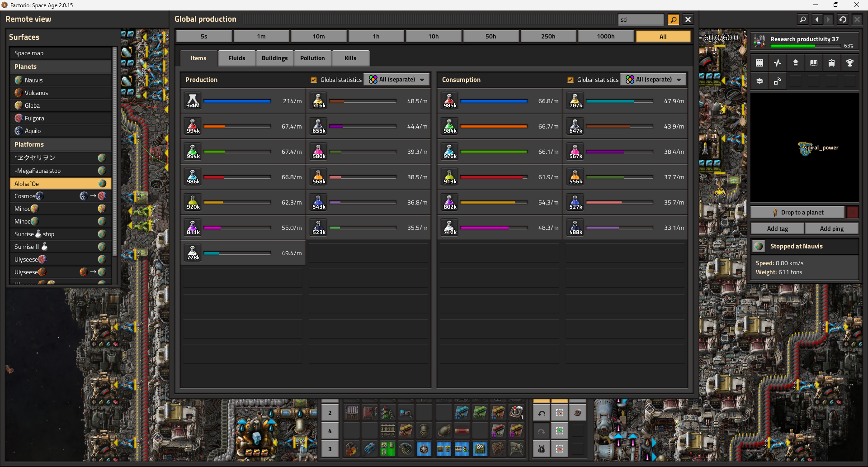Open the Production All (separate) dropdown

[396, 80]
